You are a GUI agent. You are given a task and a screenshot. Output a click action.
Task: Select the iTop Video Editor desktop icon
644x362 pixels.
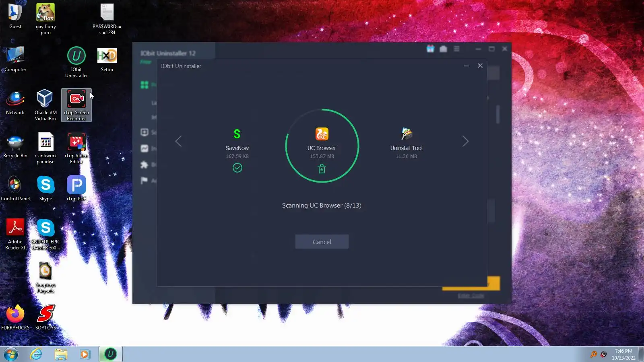click(76, 148)
